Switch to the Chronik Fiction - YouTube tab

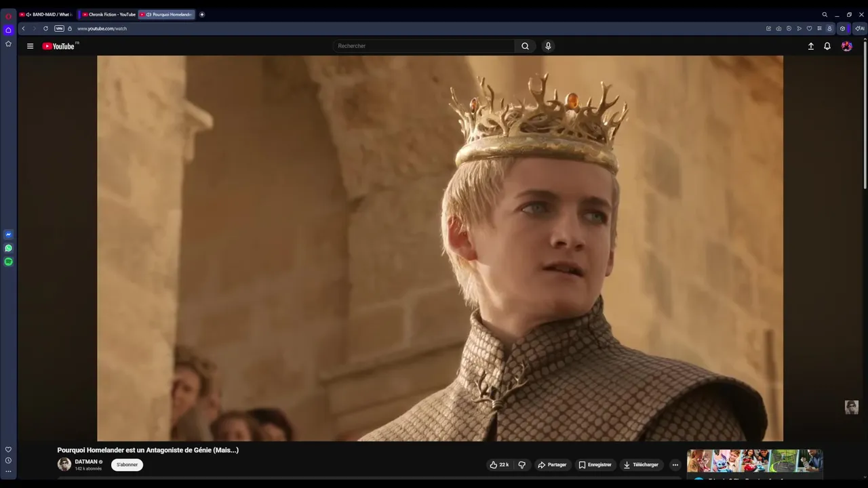pos(108,14)
